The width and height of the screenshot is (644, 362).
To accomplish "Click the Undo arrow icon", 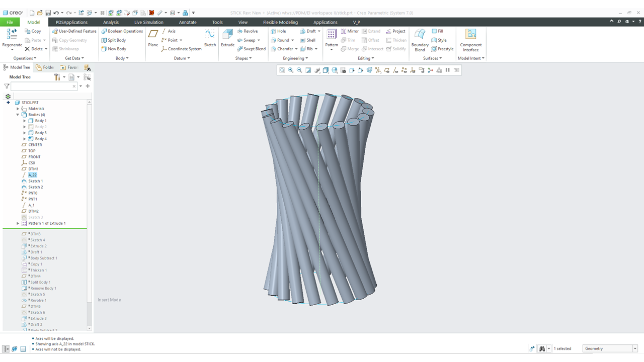I will click(x=55, y=13).
